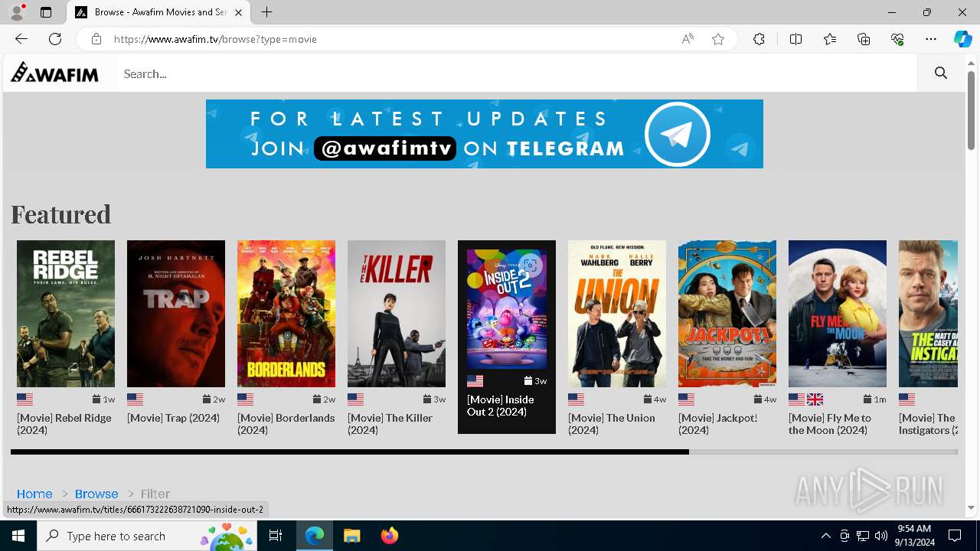Click '[Movie] Trap (2024)' title link
The image size is (980, 551).
[x=173, y=418]
